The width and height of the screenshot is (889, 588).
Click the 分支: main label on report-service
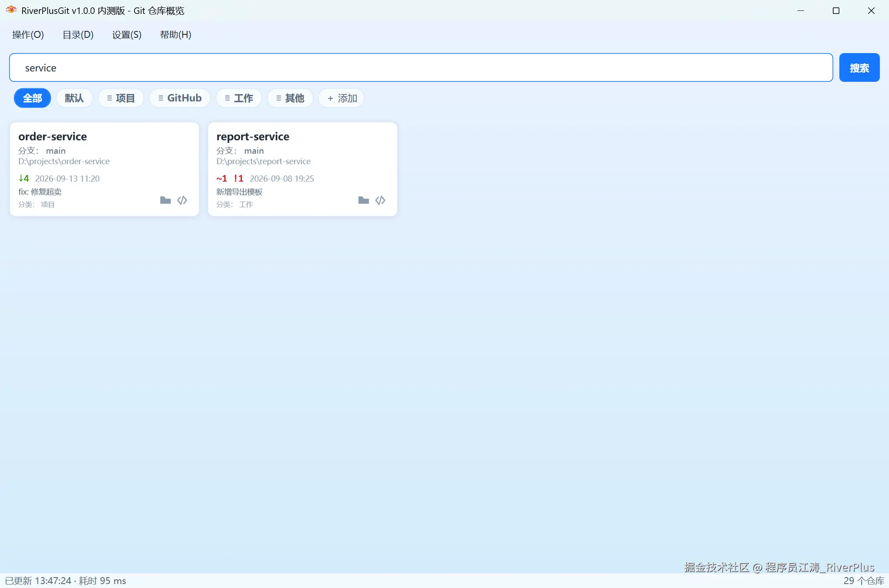click(240, 151)
